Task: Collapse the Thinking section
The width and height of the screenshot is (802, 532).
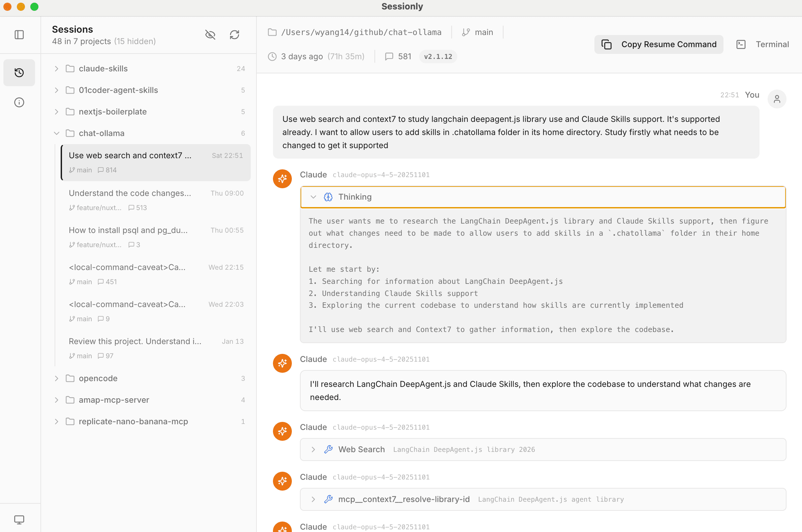Action: (313, 197)
